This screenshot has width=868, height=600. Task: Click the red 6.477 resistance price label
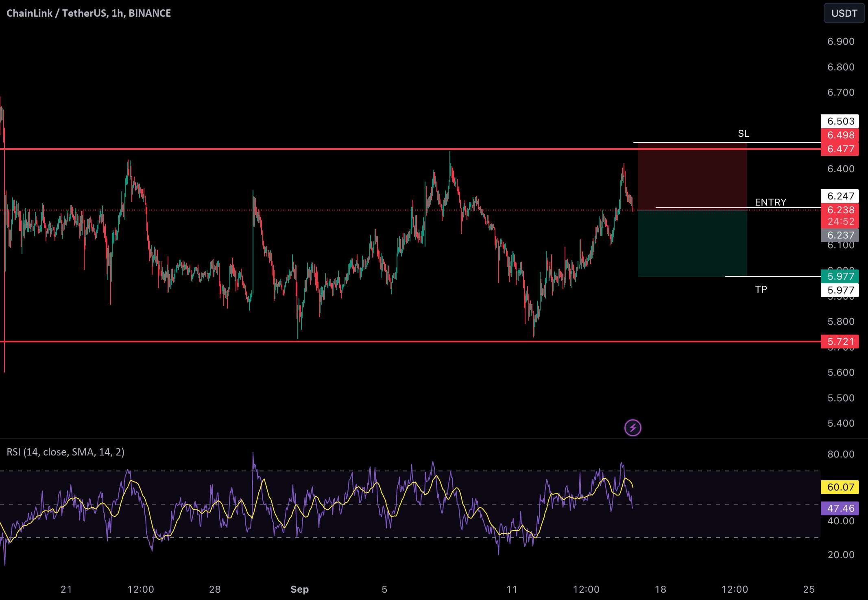pos(840,149)
